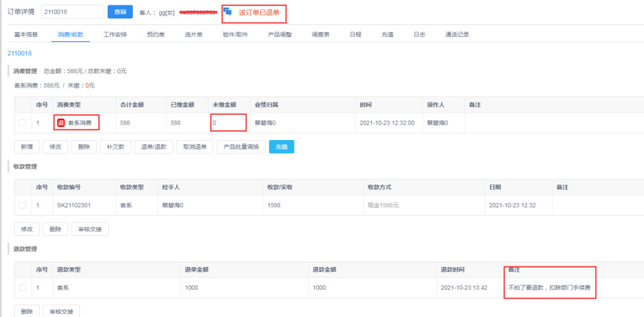644x317 pixels.
Task: Switch to the 验件/取件 tab
Action: click(x=236, y=35)
